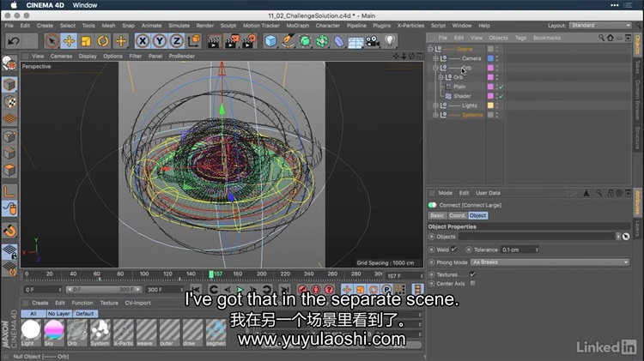Toggle the Shader effector enable checkmark
This screenshot has width=644, height=361.
click(x=501, y=96)
